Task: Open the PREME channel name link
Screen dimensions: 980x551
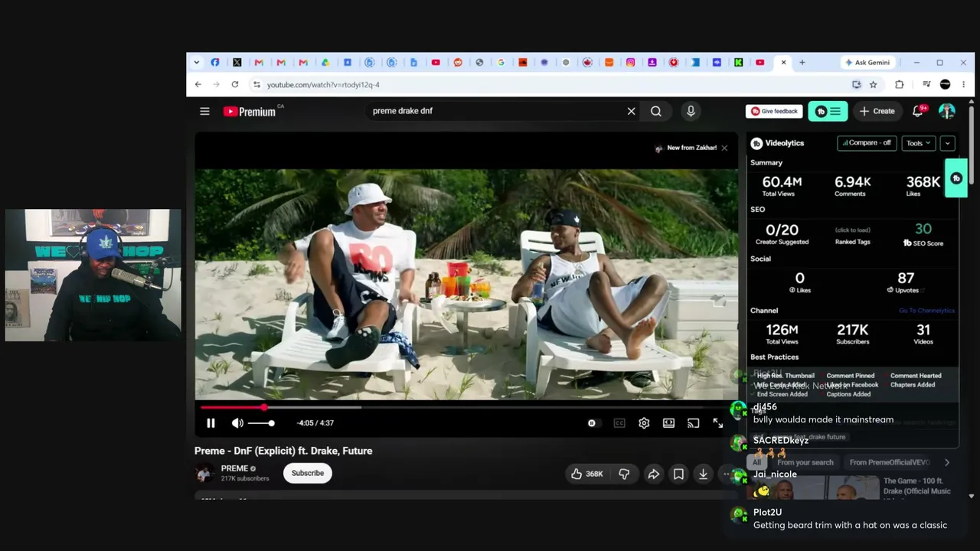Action: [x=234, y=468]
